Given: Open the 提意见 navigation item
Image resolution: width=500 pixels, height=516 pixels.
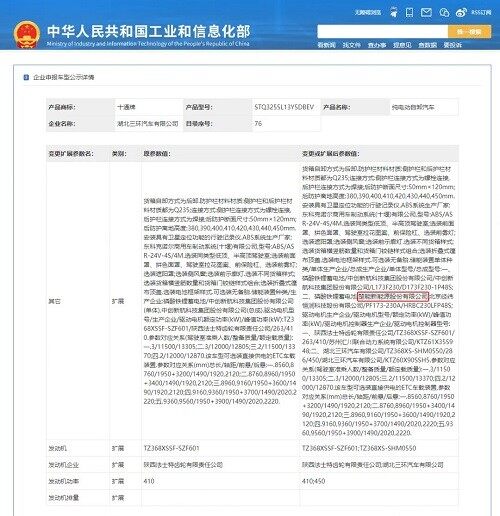Looking at the screenshot, I should [x=402, y=45].
